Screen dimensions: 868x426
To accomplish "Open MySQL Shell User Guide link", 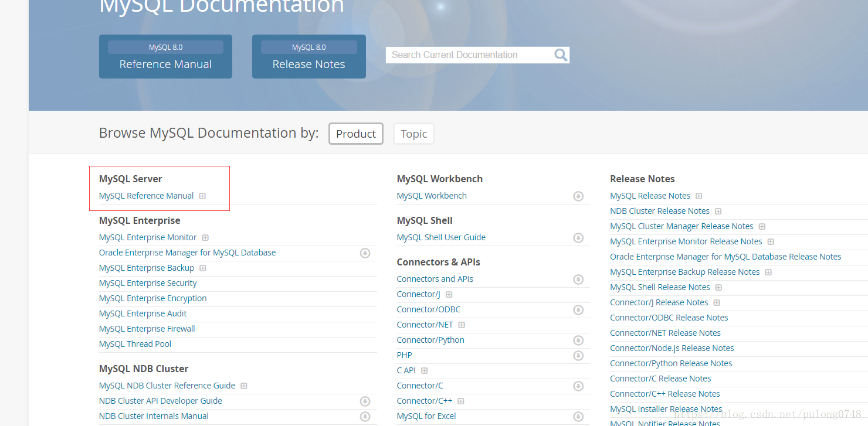I will coord(441,237).
